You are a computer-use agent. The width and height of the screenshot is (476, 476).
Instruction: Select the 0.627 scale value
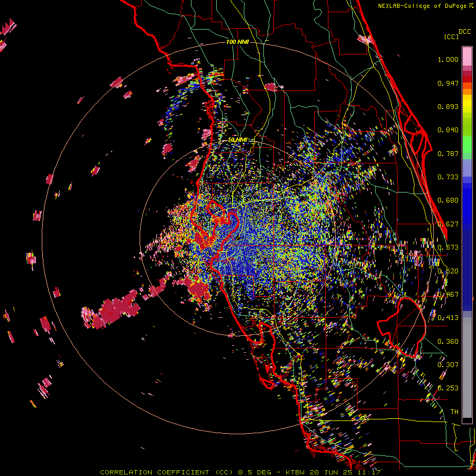click(448, 224)
